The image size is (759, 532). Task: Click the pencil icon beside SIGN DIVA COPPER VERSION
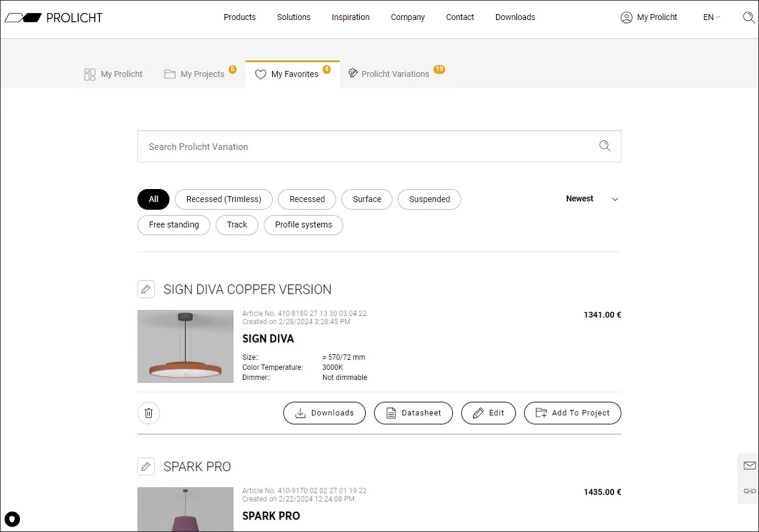tap(146, 290)
